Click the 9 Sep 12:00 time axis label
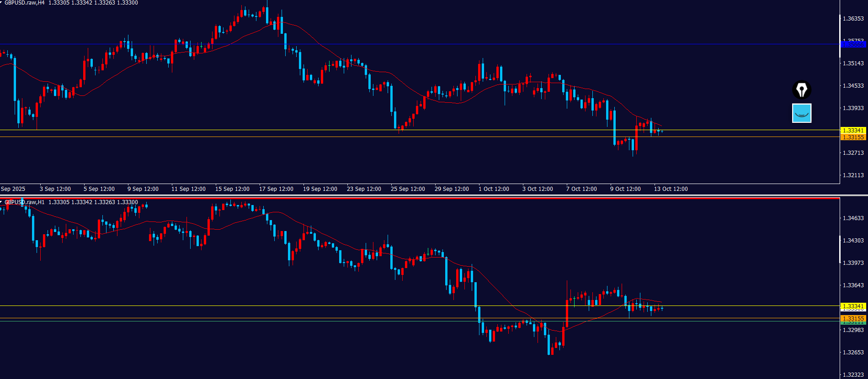The image size is (868, 379). [143, 189]
